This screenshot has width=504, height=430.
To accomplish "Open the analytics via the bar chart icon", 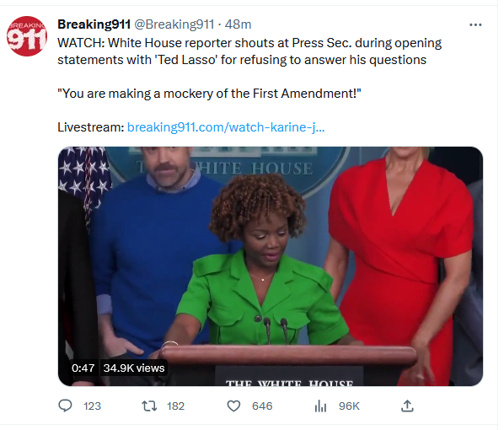I will [x=320, y=406].
